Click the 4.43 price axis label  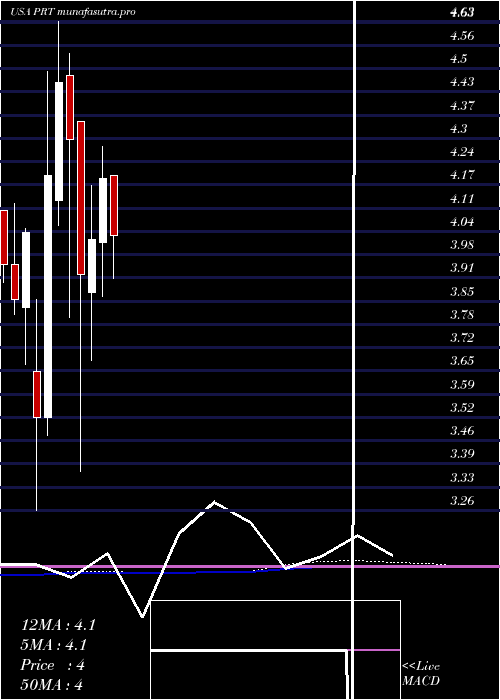click(462, 82)
